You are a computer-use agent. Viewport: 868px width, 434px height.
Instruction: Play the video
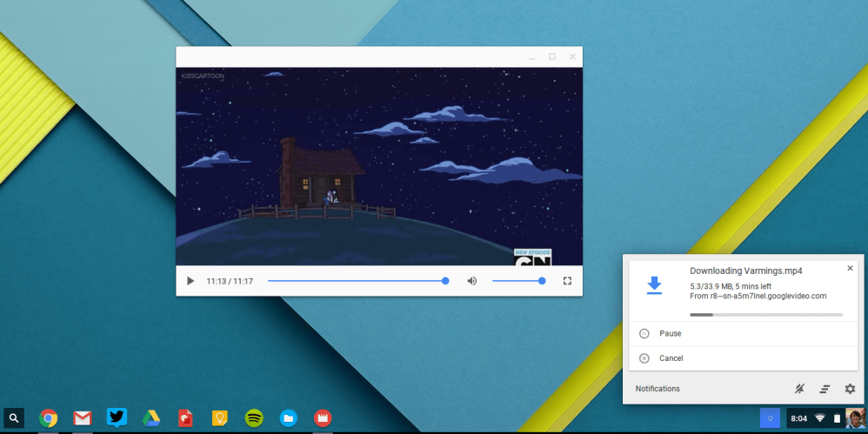click(190, 281)
